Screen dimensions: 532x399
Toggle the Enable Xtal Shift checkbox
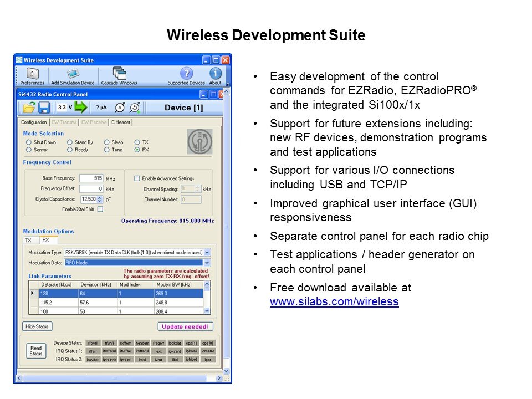click(x=100, y=209)
